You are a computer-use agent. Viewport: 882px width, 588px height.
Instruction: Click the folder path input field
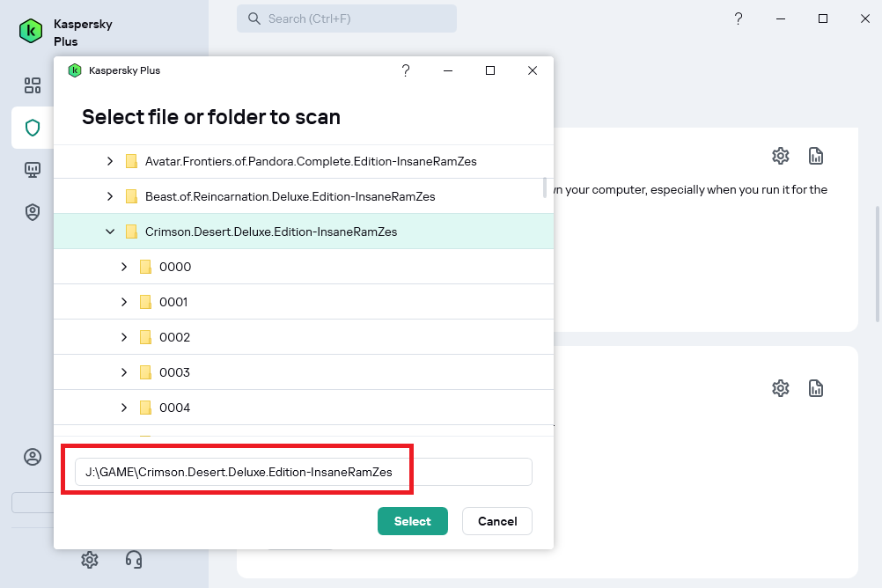(304, 472)
